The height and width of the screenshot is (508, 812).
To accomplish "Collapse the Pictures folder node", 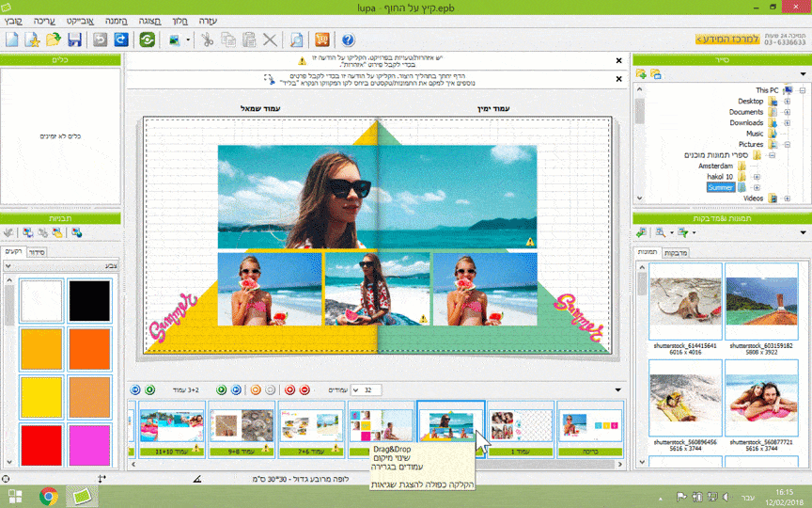I will 786,144.
